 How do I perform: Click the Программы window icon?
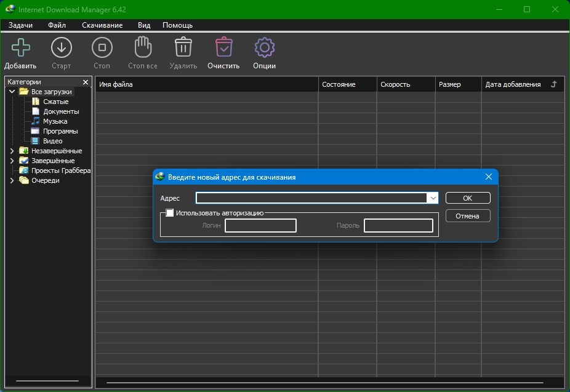[35, 131]
